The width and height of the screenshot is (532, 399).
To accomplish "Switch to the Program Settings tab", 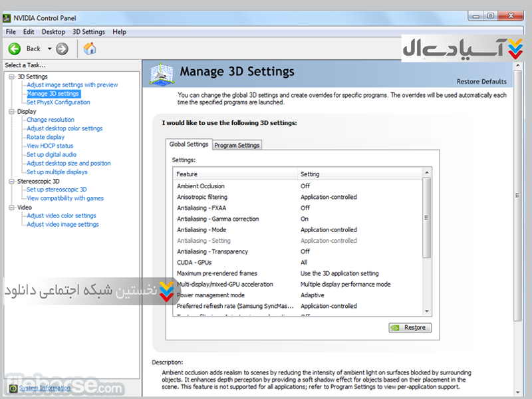I will tap(237, 145).
